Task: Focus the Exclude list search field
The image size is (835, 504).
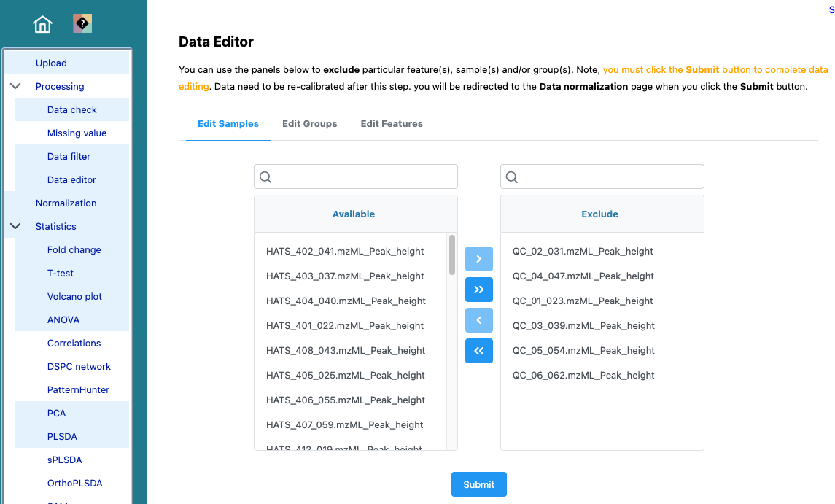Action: tap(602, 177)
